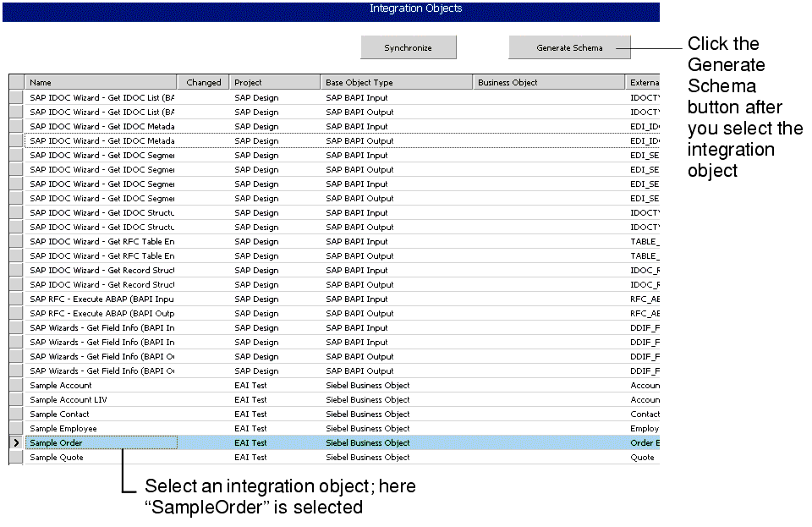Image resolution: width=812 pixels, height=527 pixels.
Task: Sort by Business Object column header
Action: (549, 82)
